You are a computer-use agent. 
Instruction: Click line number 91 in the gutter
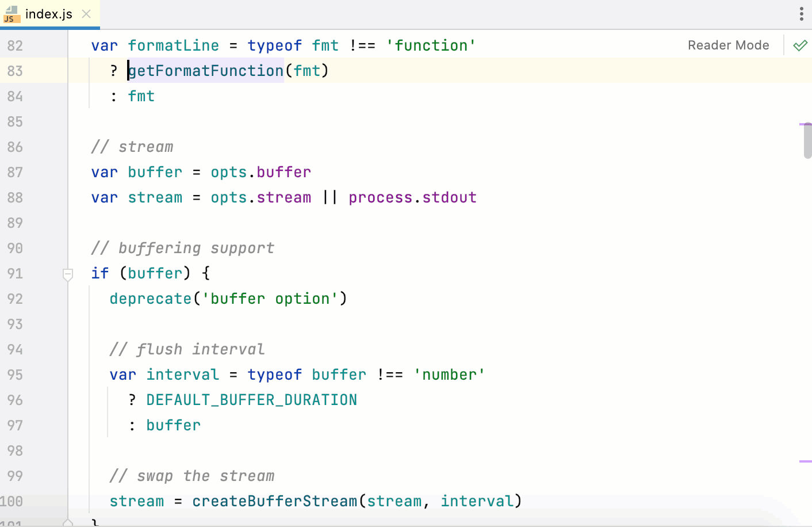tap(15, 273)
